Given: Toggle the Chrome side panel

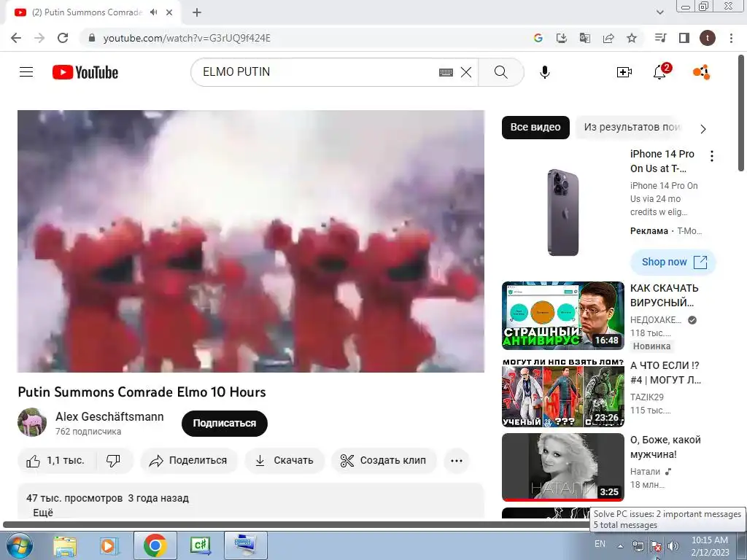Looking at the screenshot, I should point(684,38).
